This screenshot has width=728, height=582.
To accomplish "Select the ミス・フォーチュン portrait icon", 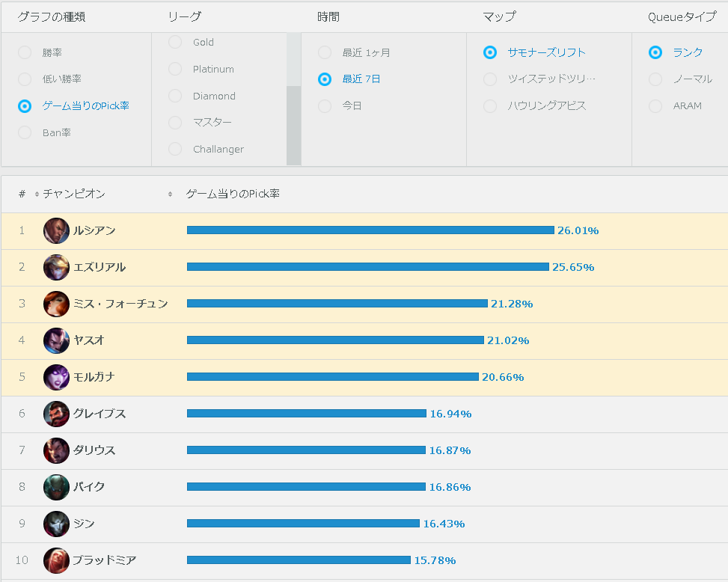I will pyautogui.click(x=56, y=304).
